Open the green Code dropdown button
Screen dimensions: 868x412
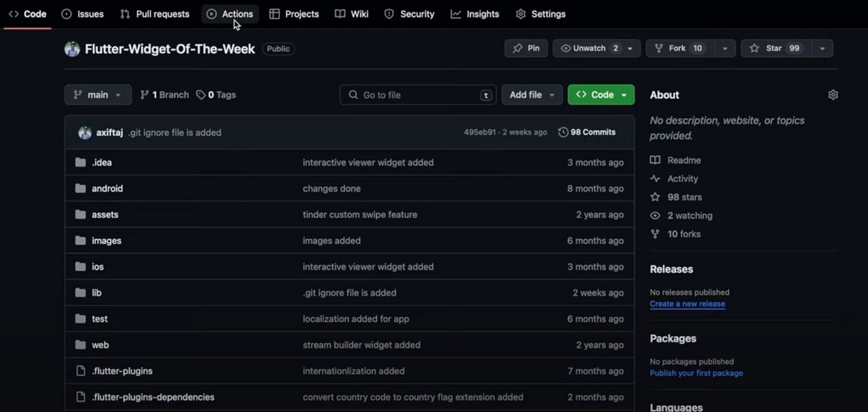click(x=601, y=95)
